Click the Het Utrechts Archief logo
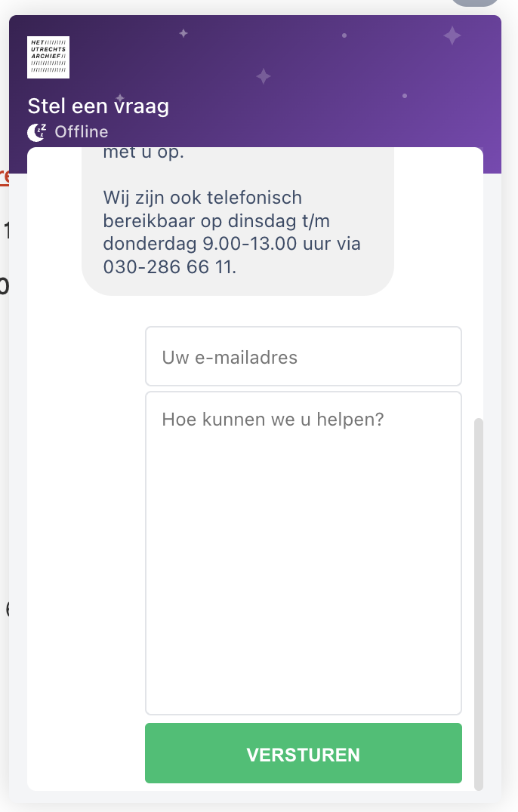 (x=48, y=57)
